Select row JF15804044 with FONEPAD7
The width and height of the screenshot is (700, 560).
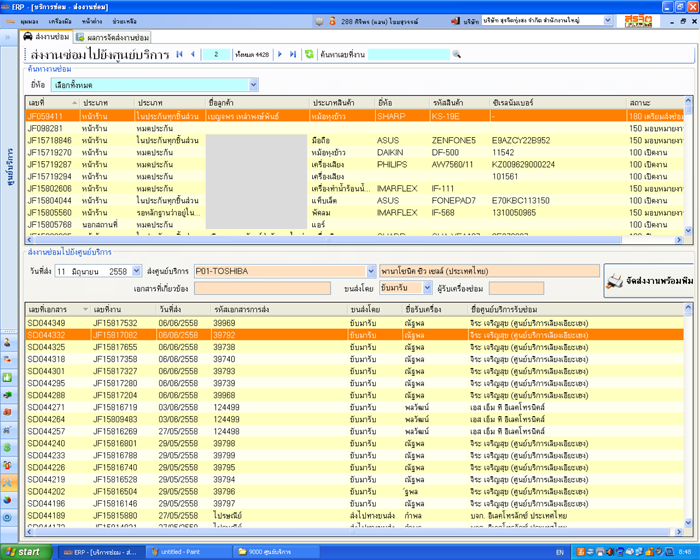click(354, 201)
